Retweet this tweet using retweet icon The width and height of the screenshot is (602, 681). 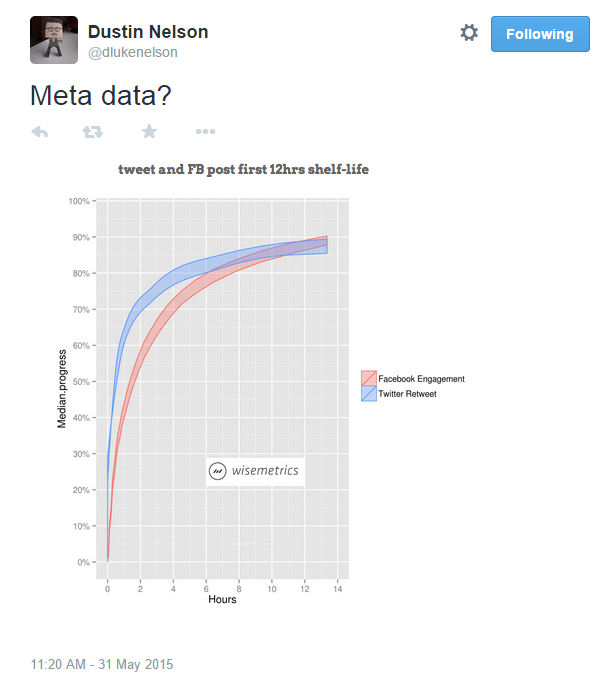tap(93, 132)
